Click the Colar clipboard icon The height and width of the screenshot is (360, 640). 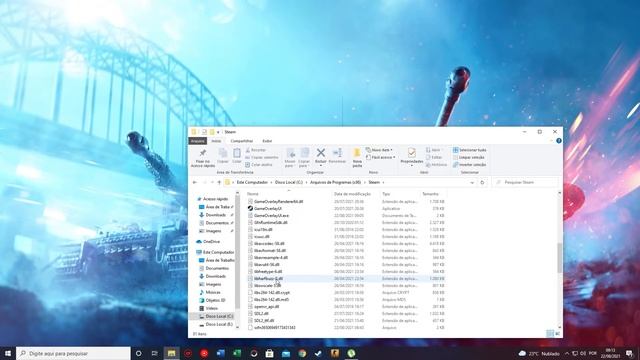point(237,153)
